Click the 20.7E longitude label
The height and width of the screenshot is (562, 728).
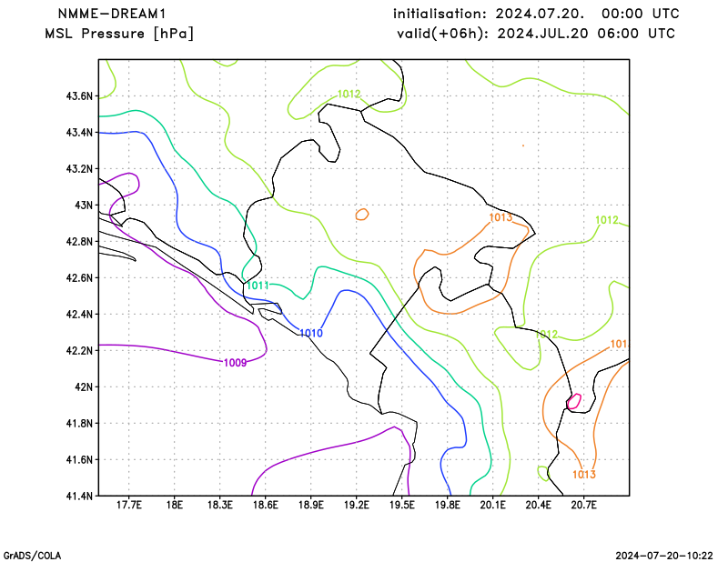[x=583, y=505]
